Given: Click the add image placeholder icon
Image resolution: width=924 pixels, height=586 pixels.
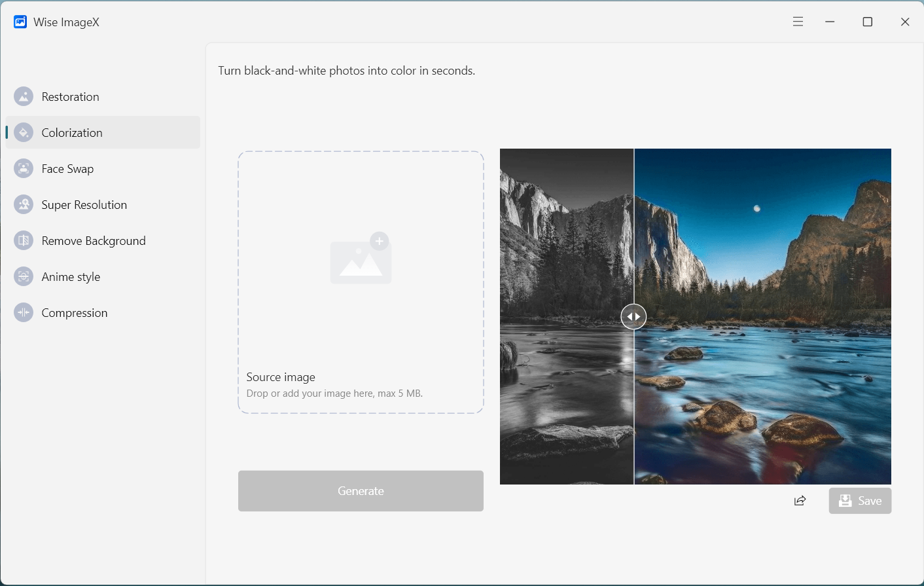Looking at the screenshot, I should coord(361,258).
